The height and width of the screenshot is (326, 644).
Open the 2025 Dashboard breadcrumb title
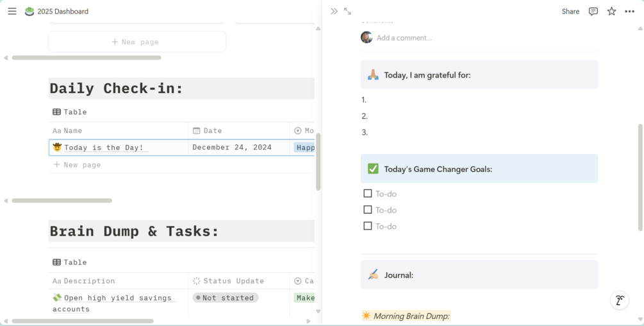click(63, 12)
